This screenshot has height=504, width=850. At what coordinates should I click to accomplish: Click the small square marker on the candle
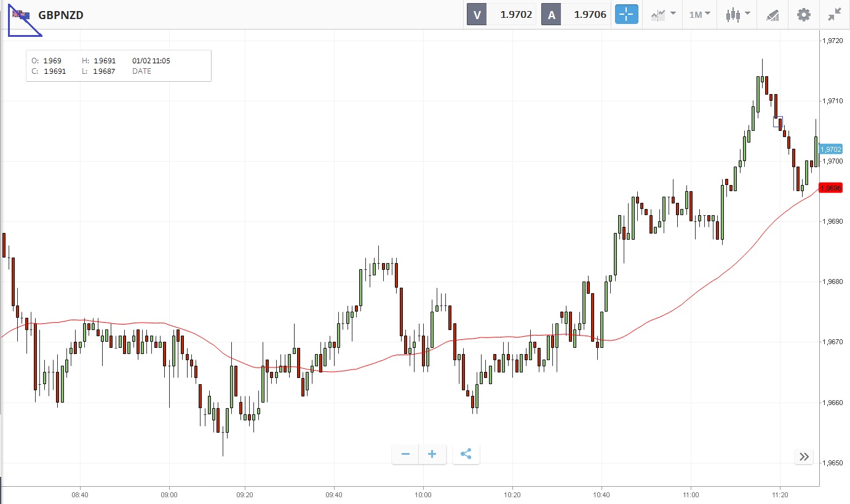pyautogui.click(x=778, y=121)
